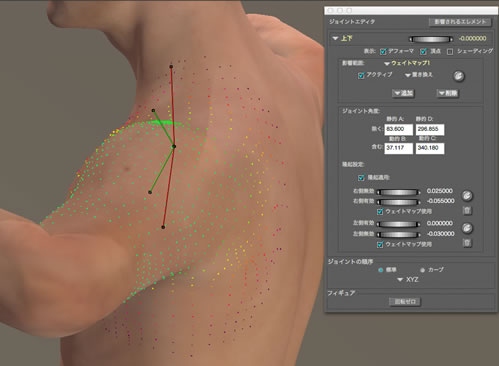The width and height of the screenshot is (499, 366).
Task: Click the affected elements button beside ジョイントエディタ
Action: point(460,22)
